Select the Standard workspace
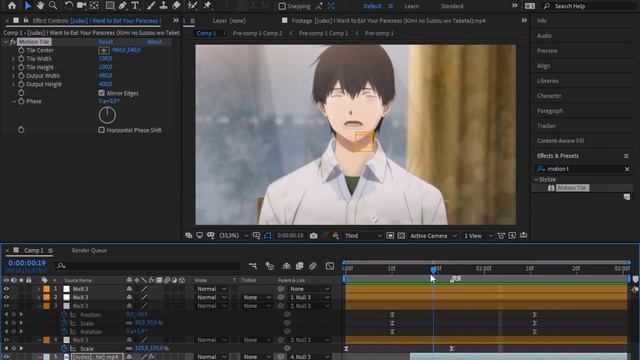This screenshot has height=360, width=640. [x=452, y=6]
